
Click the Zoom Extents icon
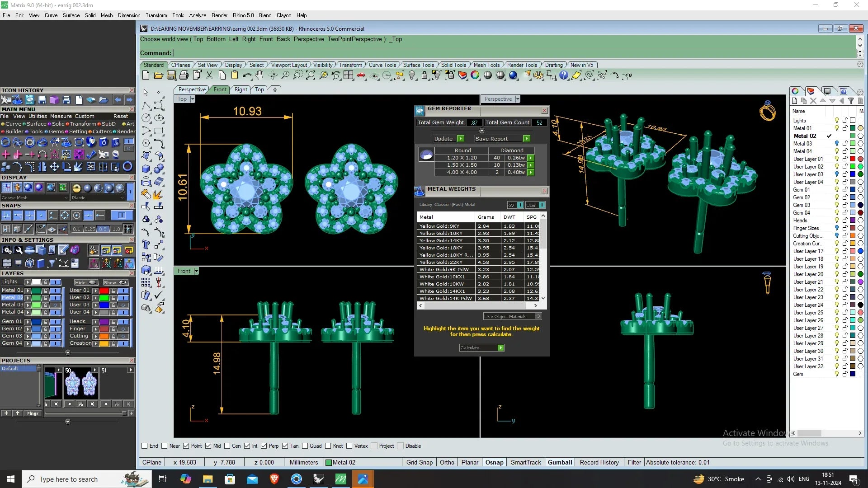[x=311, y=75]
